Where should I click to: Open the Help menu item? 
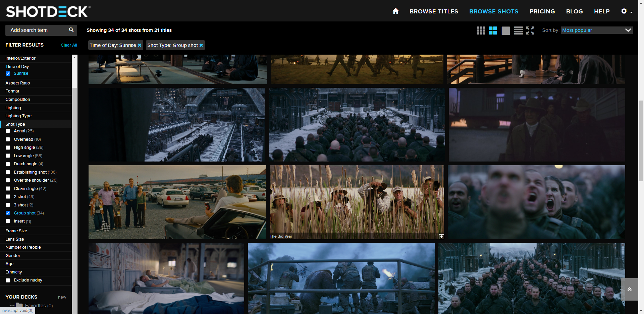click(602, 11)
